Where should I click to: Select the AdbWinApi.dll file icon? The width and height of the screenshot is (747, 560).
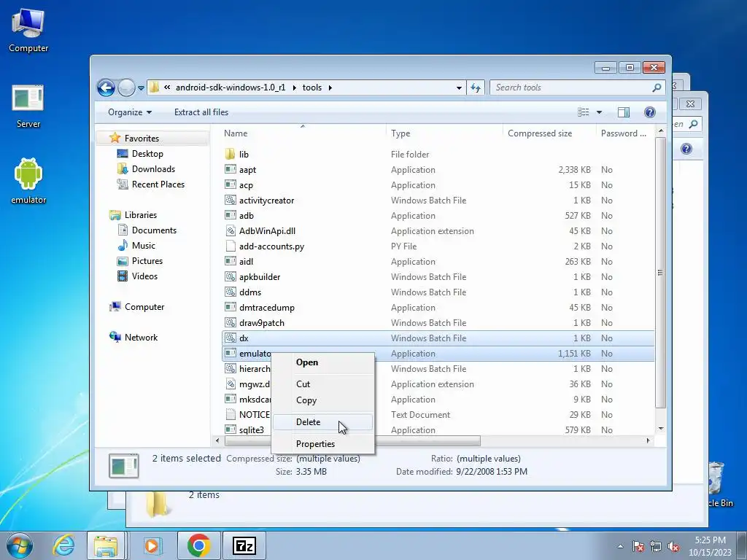[230, 230]
